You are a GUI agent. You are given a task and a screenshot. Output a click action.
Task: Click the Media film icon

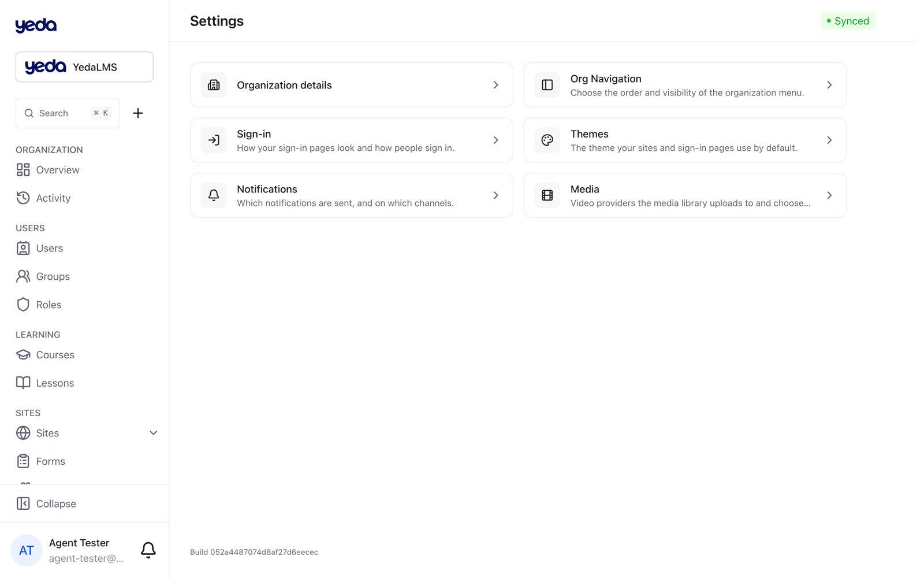[547, 195]
